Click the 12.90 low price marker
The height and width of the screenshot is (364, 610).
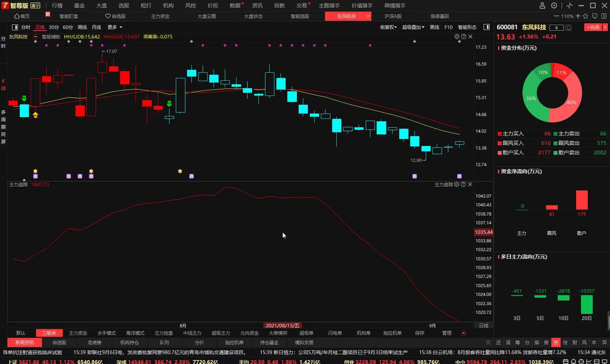tap(418, 160)
